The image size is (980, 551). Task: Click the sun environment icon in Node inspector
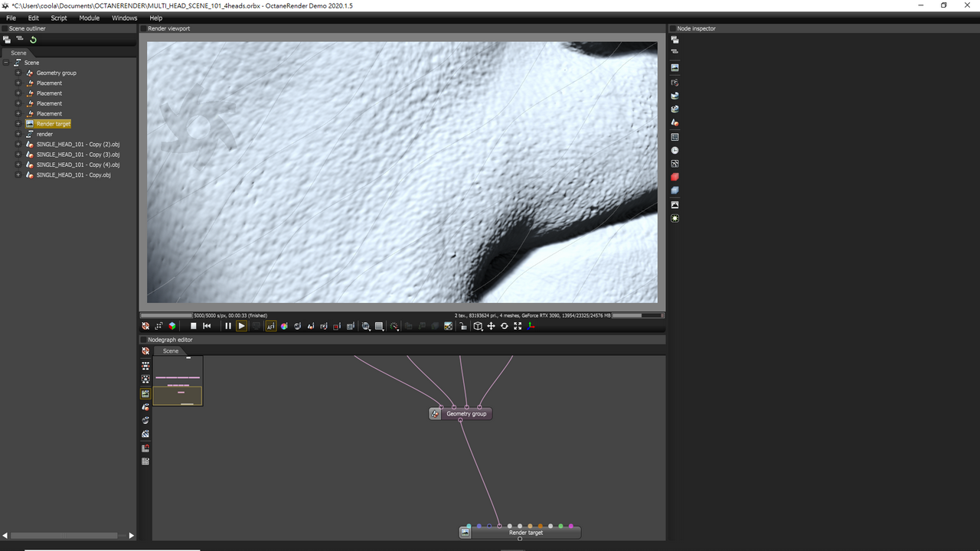click(x=675, y=219)
